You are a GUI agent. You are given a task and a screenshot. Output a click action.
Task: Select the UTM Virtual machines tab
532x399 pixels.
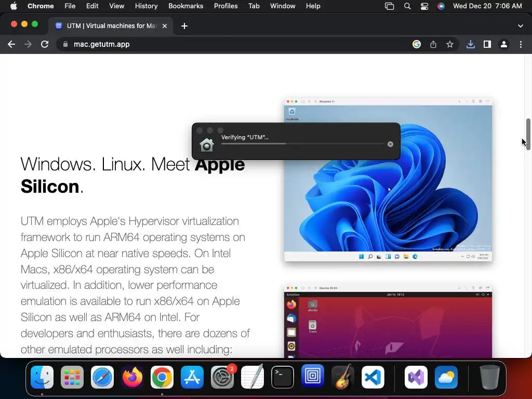click(111, 26)
